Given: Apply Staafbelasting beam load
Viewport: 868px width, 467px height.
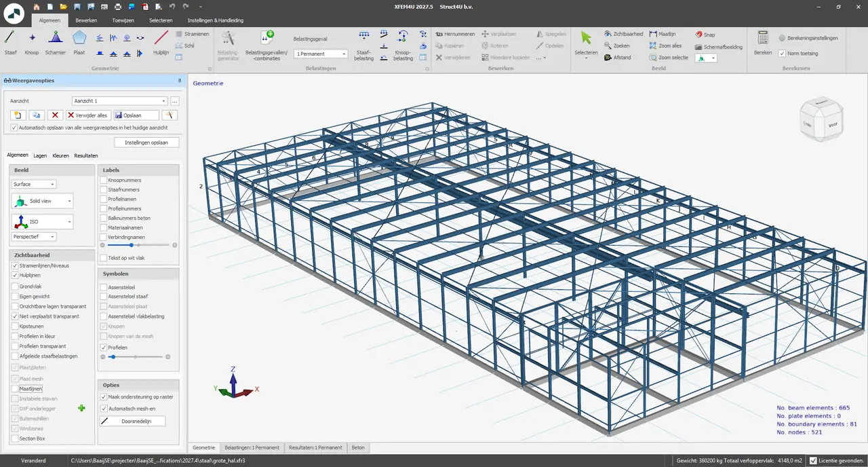Looking at the screenshot, I should coord(364,45).
